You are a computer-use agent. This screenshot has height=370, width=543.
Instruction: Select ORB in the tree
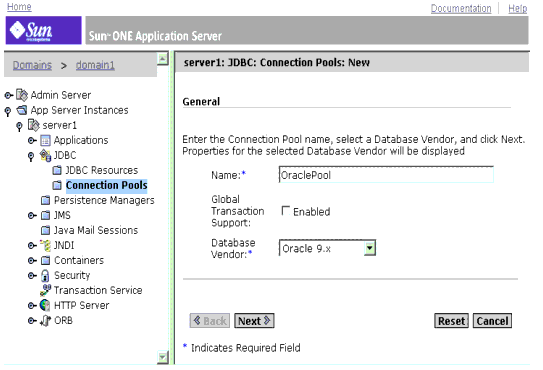(63, 320)
